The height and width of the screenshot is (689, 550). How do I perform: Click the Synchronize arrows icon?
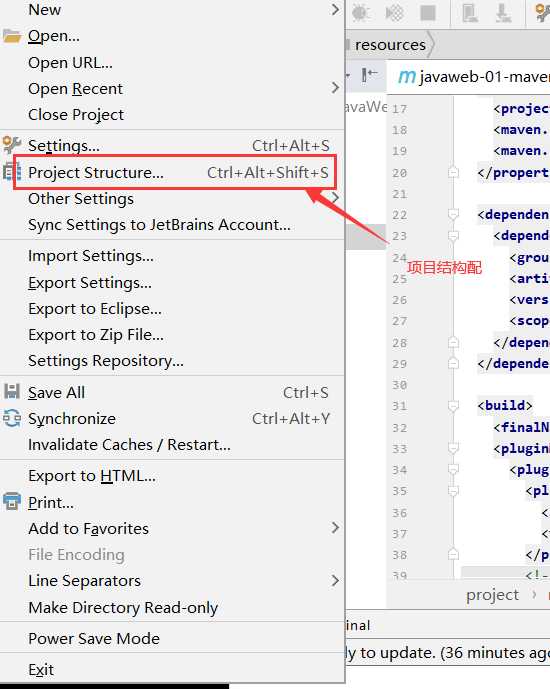click(12, 418)
